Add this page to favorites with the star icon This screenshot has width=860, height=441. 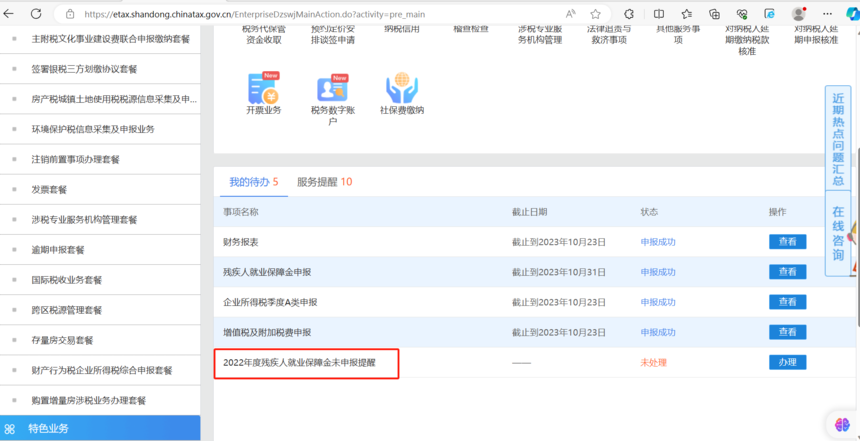596,14
